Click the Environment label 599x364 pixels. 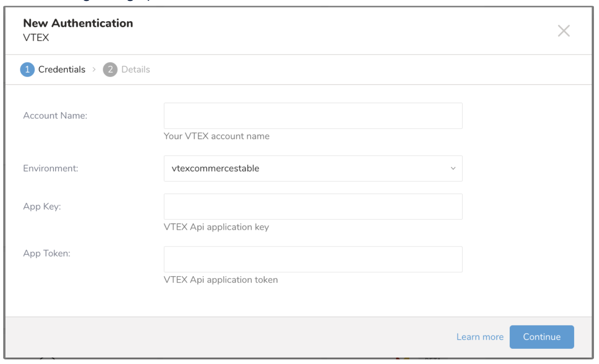51,169
